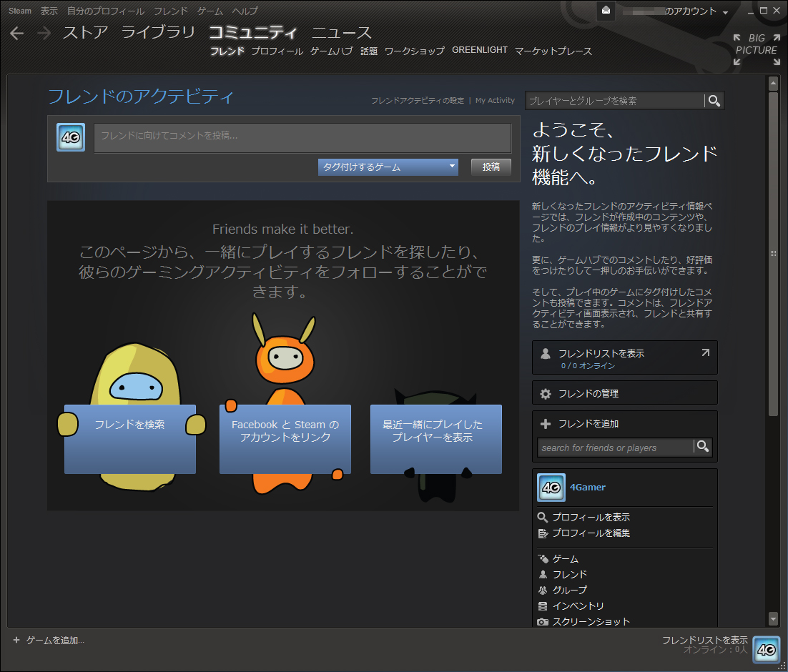The width and height of the screenshot is (788, 672).
Task: Select マーケットプレース sub-tab
Action: coord(553,51)
